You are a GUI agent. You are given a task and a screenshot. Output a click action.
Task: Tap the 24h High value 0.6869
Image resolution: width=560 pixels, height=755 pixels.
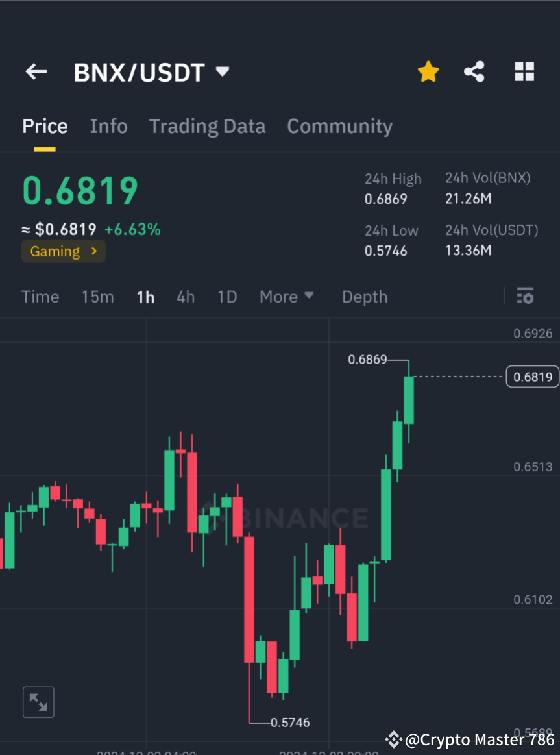[x=386, y=199]
